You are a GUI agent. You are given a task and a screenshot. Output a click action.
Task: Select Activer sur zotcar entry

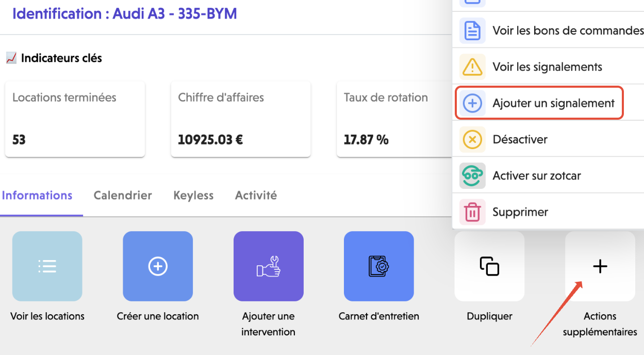(x=548, y=175)
